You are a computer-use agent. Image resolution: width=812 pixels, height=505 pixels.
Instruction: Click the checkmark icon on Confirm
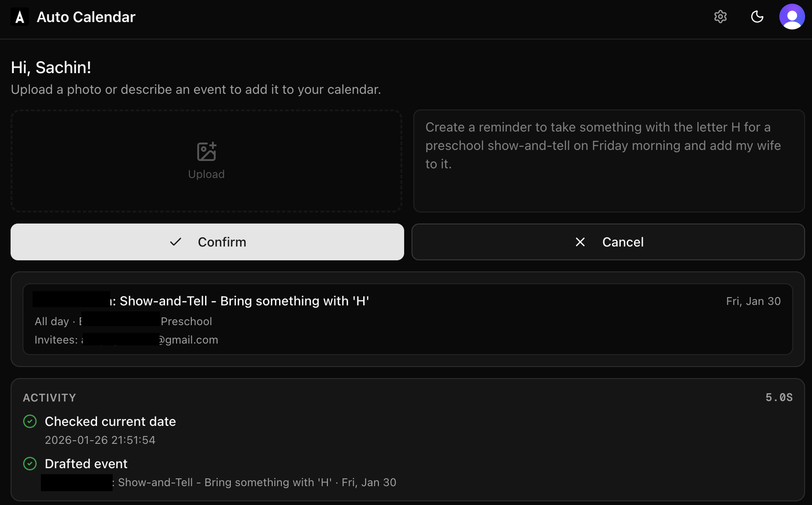(x=176, y=242)
